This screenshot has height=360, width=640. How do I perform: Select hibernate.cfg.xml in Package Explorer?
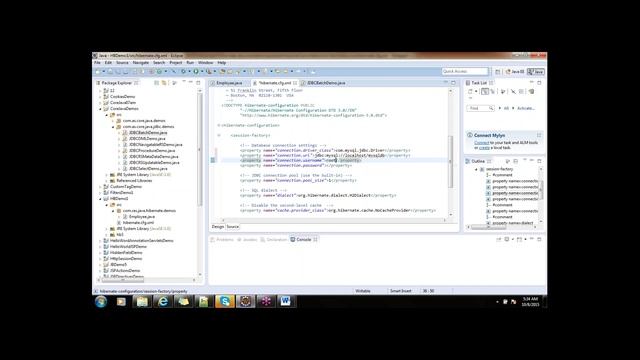(138, 223)
